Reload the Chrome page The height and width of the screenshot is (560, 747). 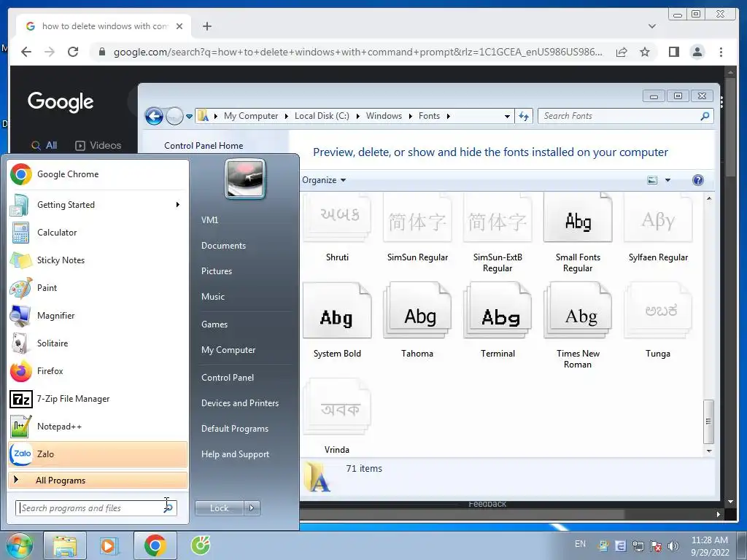pyautogui.click(x=73, y=52)
